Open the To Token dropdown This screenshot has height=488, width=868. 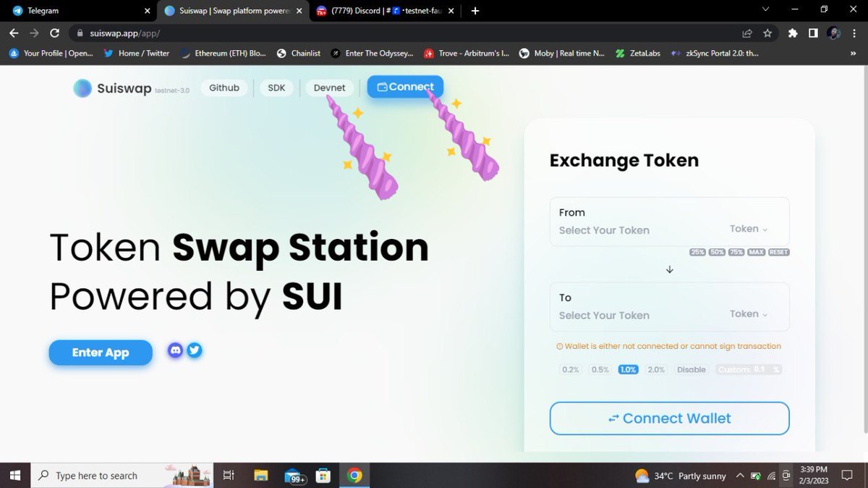click(749, 314)
